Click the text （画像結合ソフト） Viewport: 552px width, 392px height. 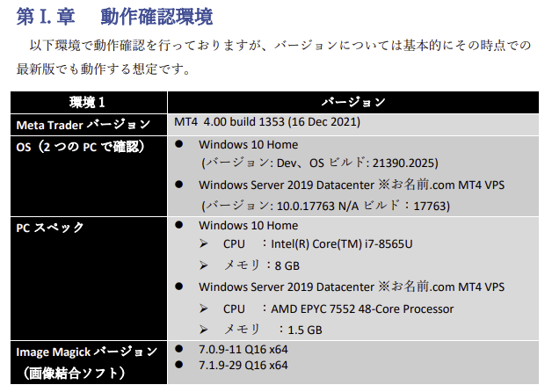coord(74,373)
